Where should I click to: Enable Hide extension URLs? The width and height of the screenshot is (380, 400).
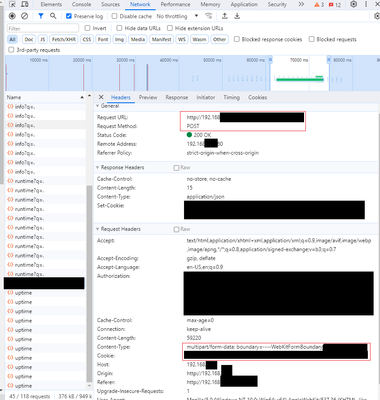click(170, 28)
